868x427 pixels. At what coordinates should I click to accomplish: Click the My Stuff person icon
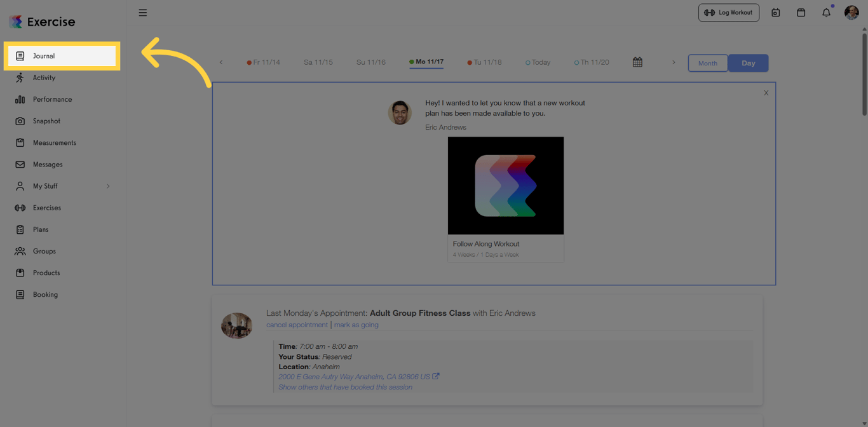(20, 186)
